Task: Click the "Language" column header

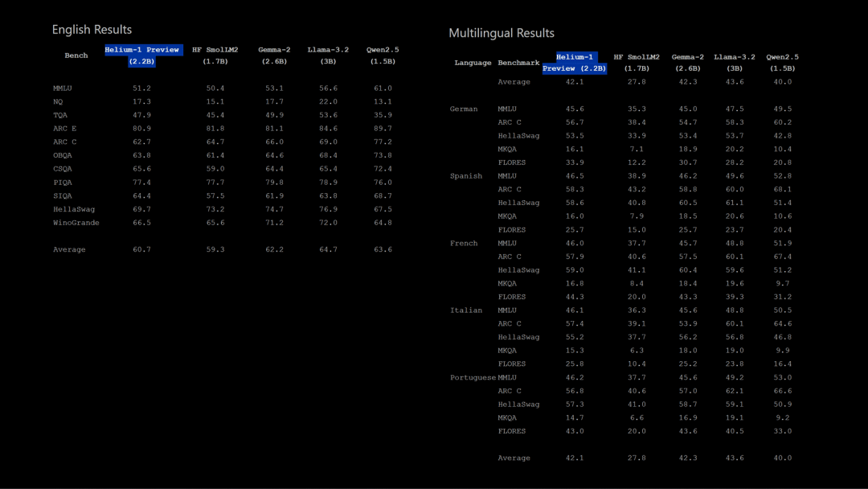Action: pos(473,63)
